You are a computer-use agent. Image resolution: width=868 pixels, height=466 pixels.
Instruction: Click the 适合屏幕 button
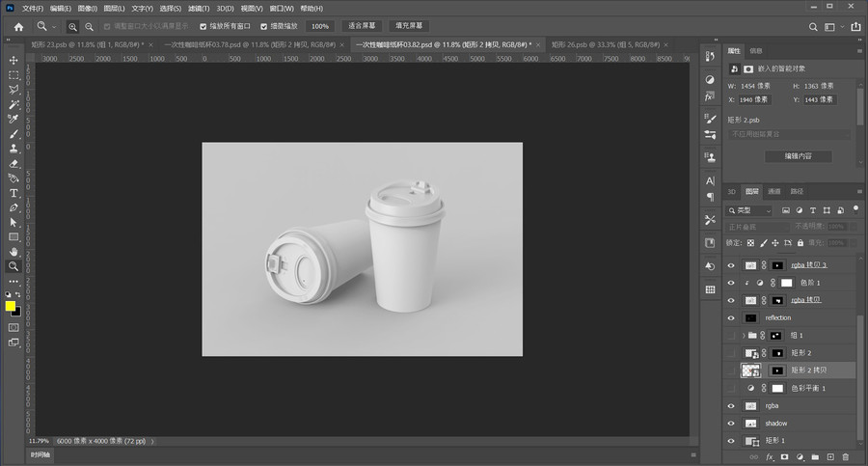pos(362,26)
